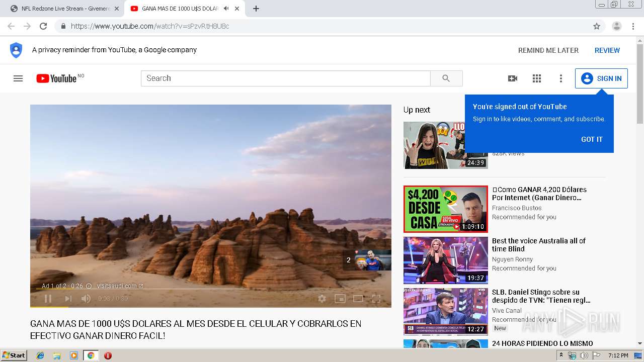Screen dimensions: 644x362
Task: Close the GANA MAS DE 1000 tab
Action: tap(237, 9)
